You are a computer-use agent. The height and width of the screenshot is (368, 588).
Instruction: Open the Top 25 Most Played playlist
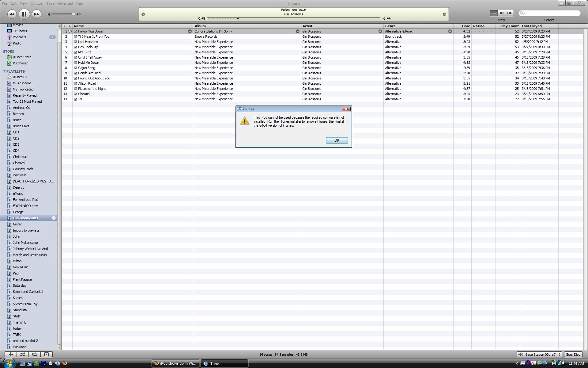(27, 102)
